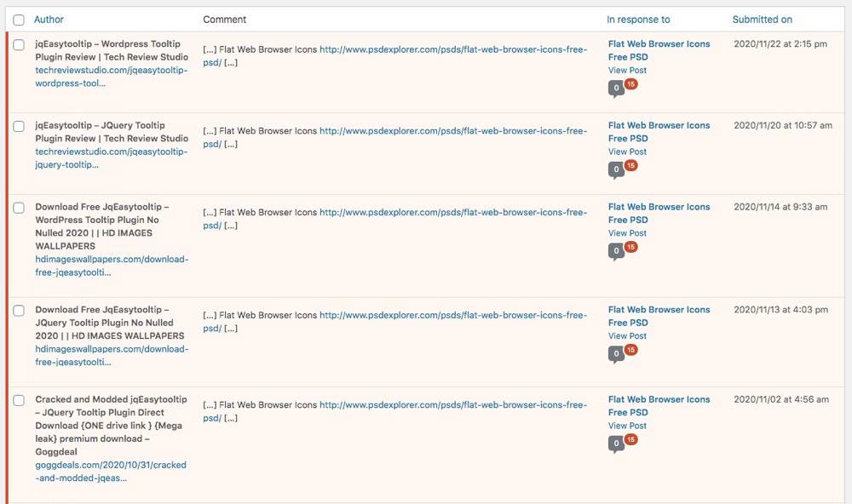Sort comments by Author column

tap(49, 20)
